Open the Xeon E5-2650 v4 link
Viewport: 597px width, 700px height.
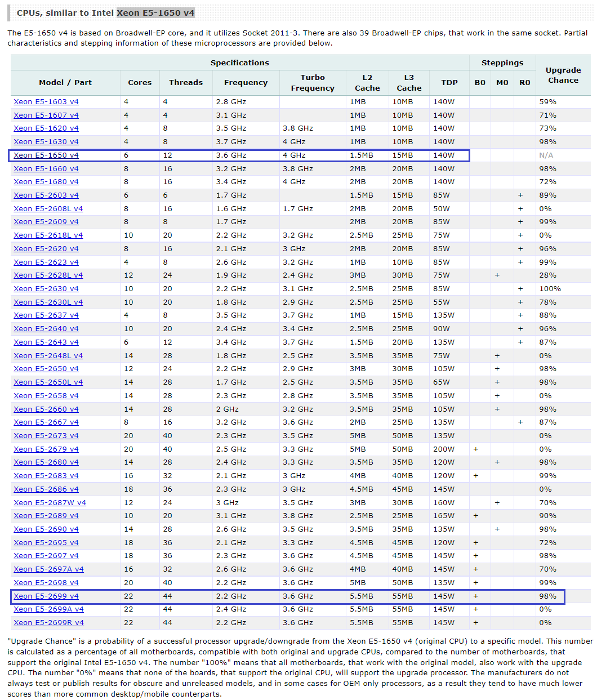46,369
